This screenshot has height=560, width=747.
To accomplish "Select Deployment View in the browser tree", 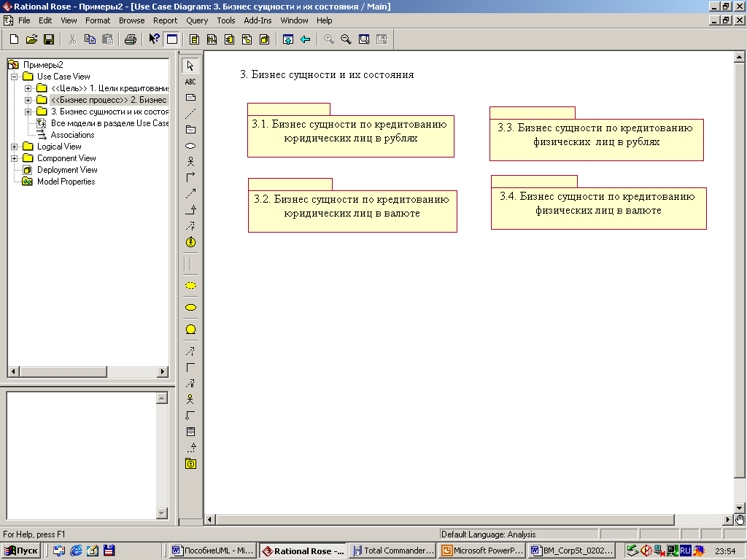I will point(67,170).
